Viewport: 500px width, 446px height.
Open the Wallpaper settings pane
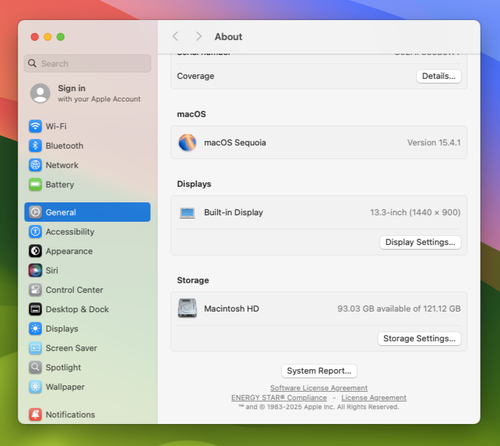[87, 387]
